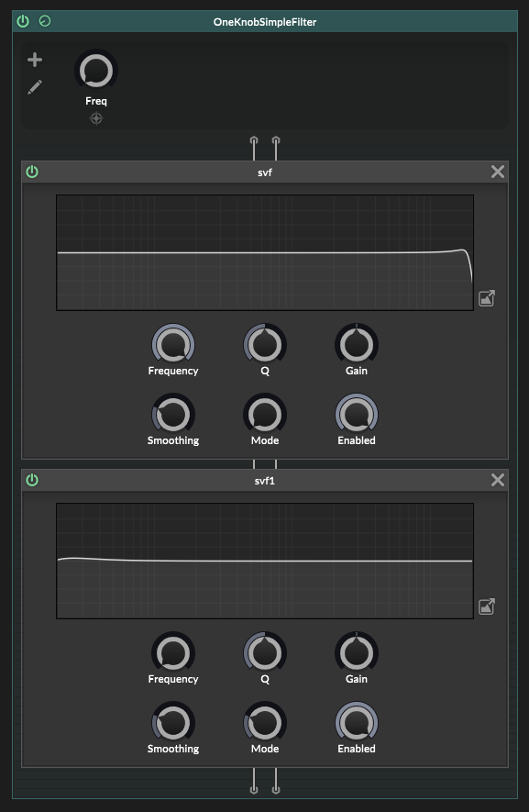Open the svf filter graph popup icon
Image resolution: width=529 pixels, height=812 pixels.
click(487, 298)
